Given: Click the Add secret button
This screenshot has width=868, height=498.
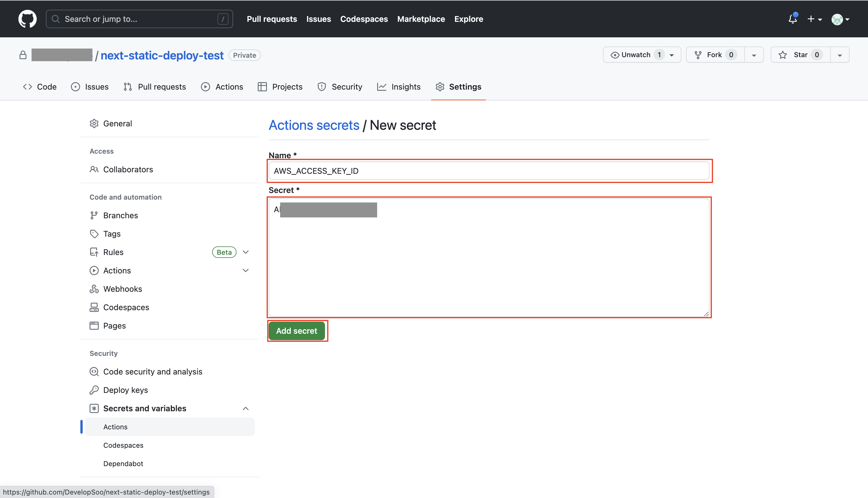Looking at the screenshot, I should 296,331.
